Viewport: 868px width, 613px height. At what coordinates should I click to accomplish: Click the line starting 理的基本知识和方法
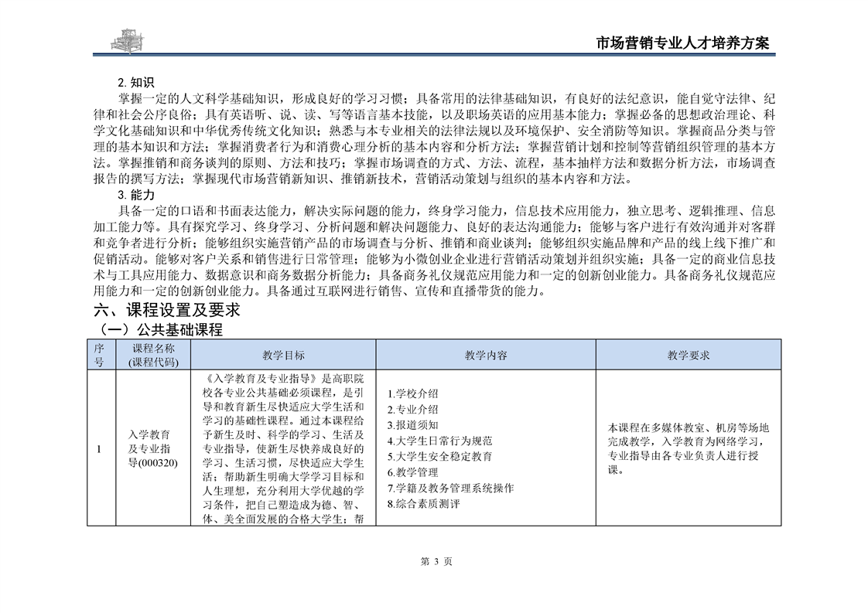(x=435, y=147)
